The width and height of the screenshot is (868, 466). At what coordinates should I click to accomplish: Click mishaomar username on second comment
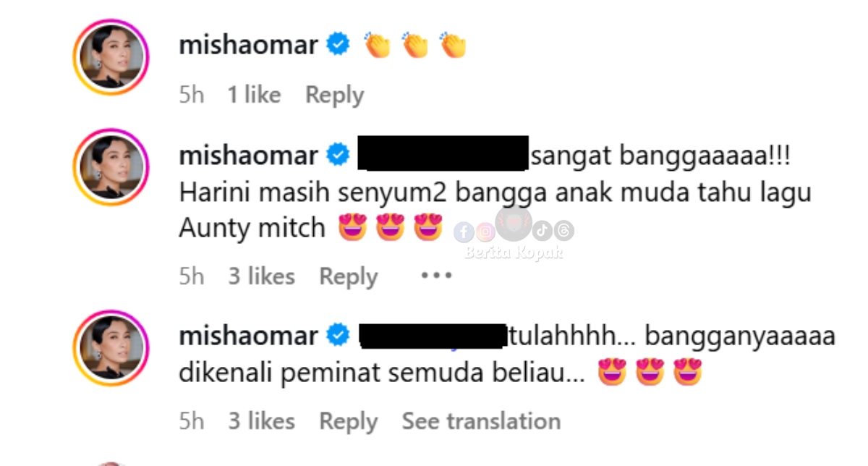coord(248,155)
